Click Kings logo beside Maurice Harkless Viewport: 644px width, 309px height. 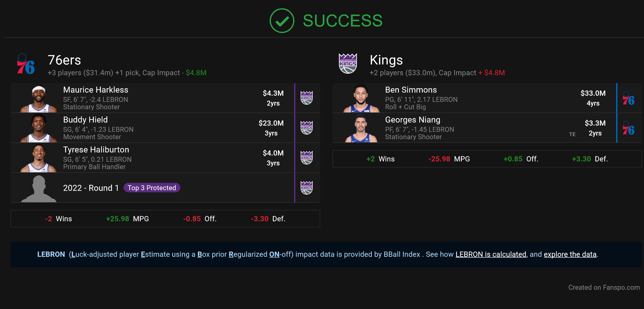307,98
